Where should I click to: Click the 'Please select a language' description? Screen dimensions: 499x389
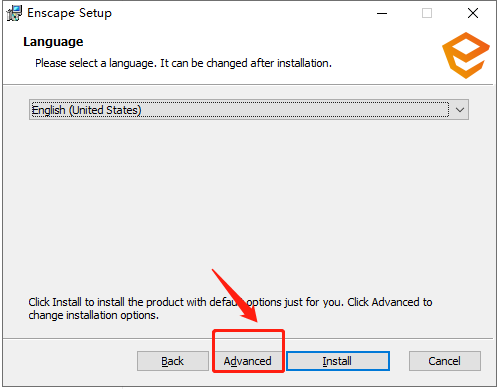point(183,63)
